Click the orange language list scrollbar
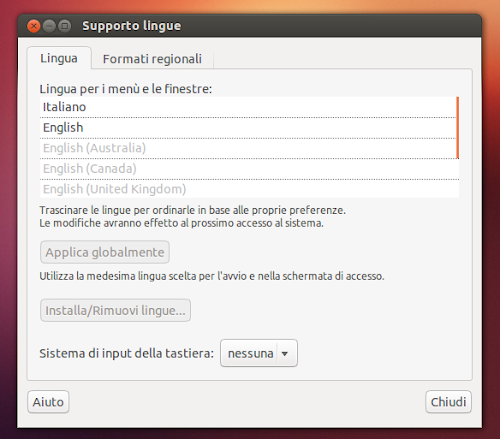The width and height of the screenshot is (500, 439). (458, 128)
